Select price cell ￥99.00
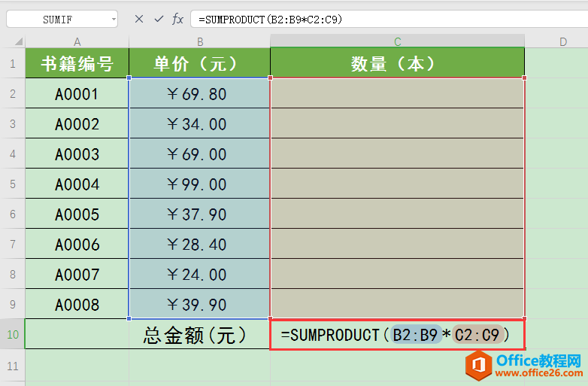588x386 pixels. [x=199, y=184]
